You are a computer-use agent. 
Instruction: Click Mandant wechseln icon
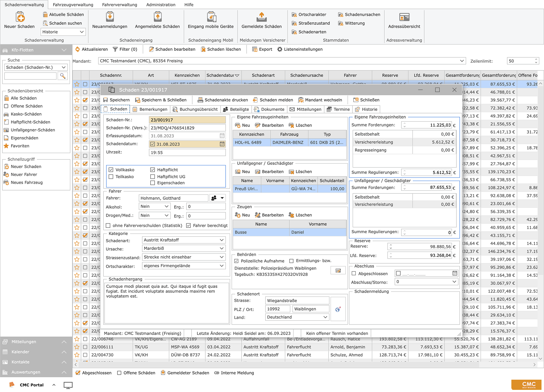(x=301, y=100)
